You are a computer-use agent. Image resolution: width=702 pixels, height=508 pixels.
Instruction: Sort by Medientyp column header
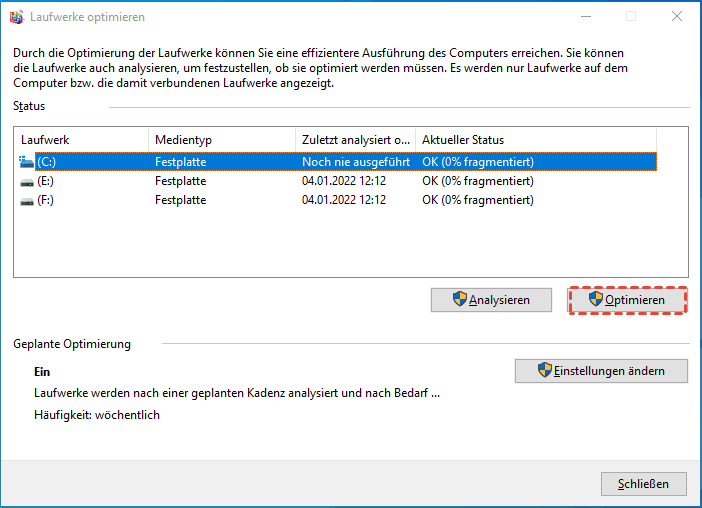pyautogui.click(x=220, y=140)
